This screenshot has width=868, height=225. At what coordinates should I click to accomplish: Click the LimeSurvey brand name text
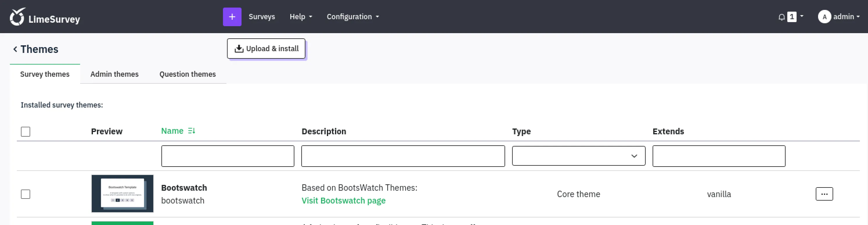pos(54,19)
